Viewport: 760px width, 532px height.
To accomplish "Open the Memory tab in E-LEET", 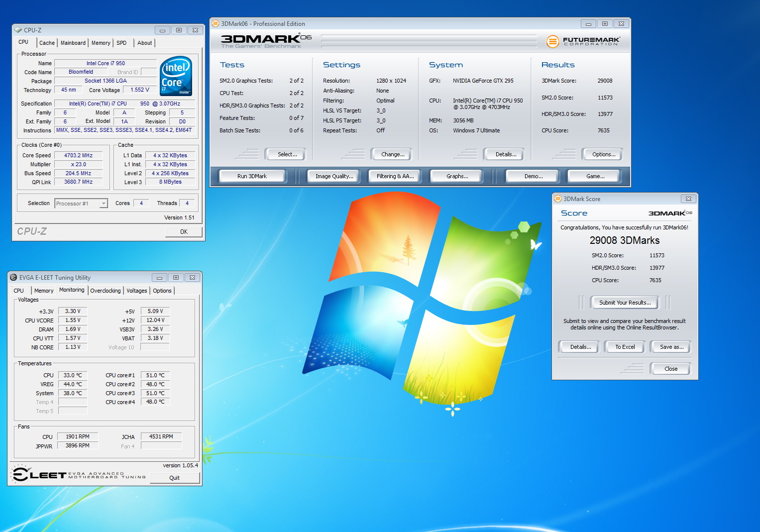I will pyautogui.click(x=44, y=291).
